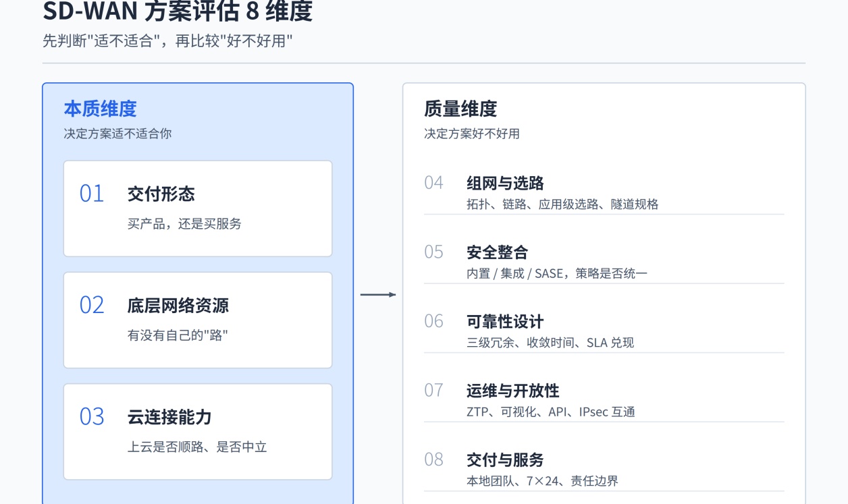
Task: Click the number "01"
Action: click(92, 194)
